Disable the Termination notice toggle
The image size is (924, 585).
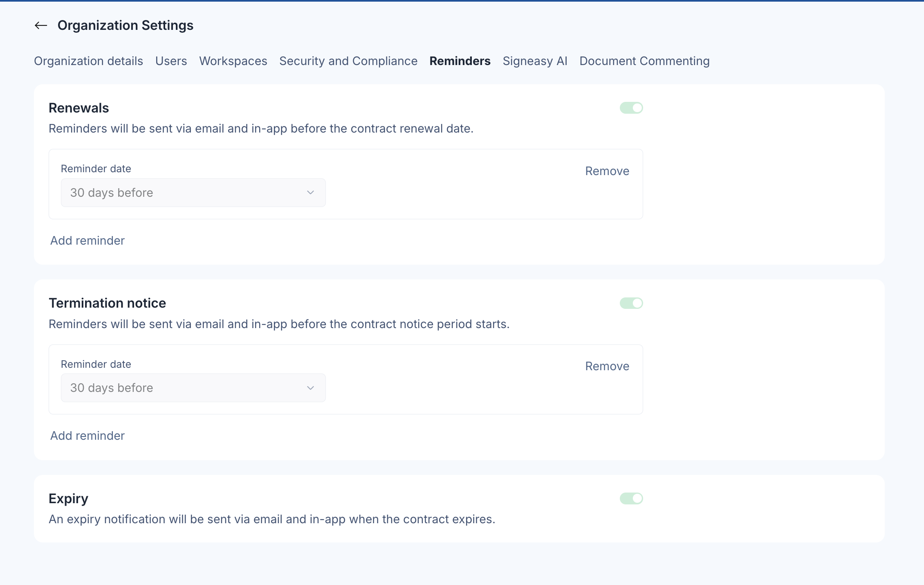[631, 303]
